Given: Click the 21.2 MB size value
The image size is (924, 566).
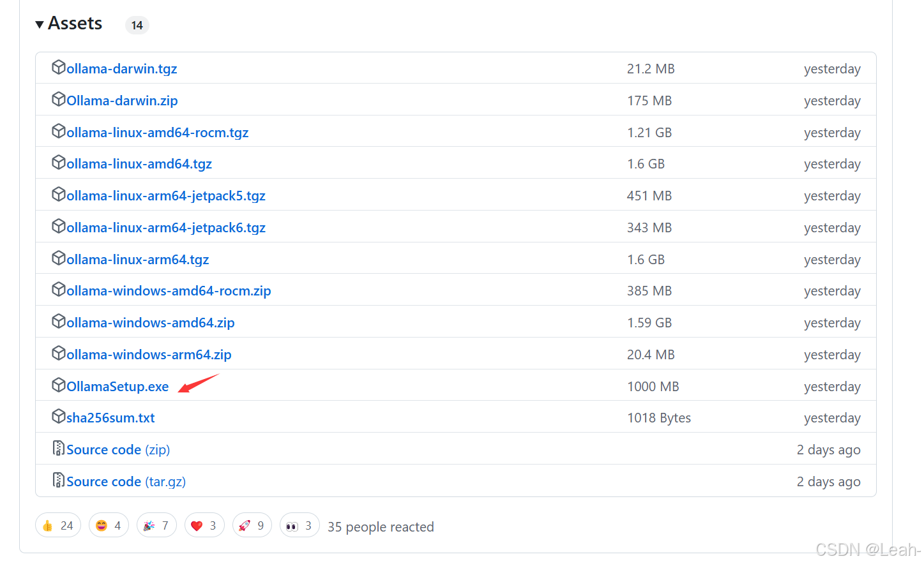Looking at the screenshot, I should point(651,69).
